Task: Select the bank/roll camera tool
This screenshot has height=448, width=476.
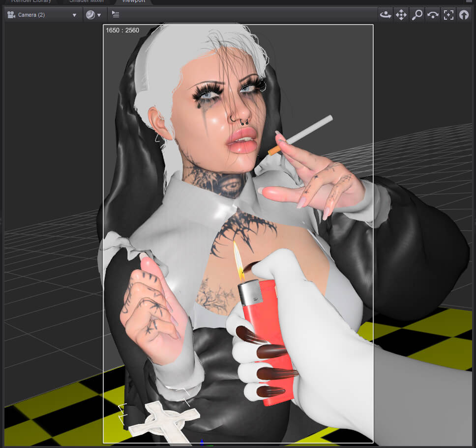Action: tap(433, 15)
